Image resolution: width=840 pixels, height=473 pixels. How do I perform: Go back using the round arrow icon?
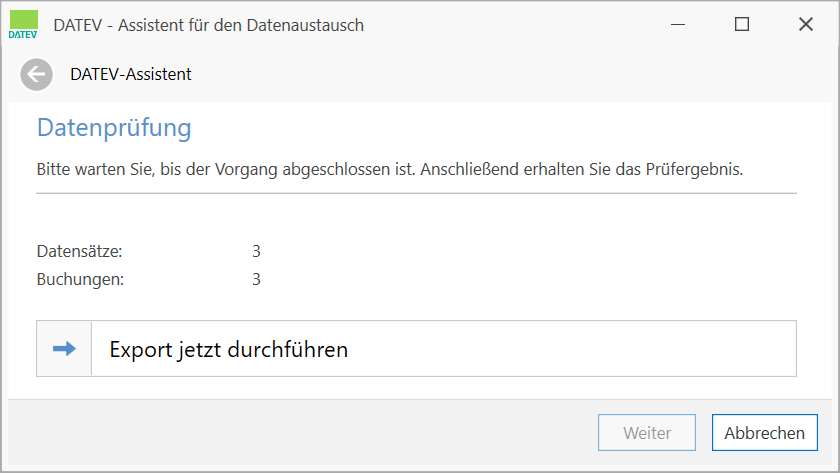tap(37, 74)
